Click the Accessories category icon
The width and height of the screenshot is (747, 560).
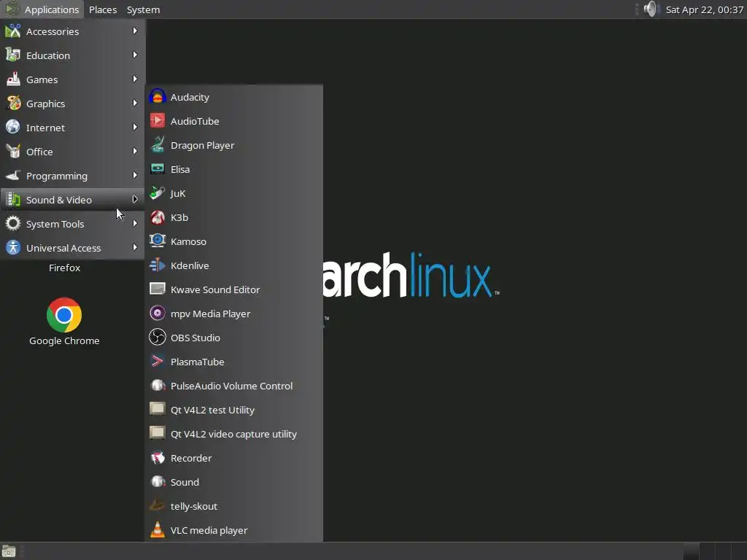[13, 31]
